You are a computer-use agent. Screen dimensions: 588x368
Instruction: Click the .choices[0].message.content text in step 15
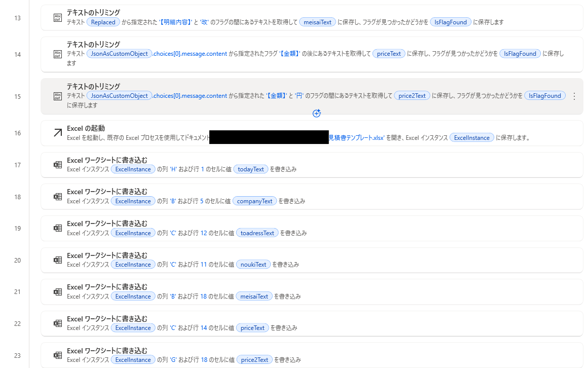(190, 96)
